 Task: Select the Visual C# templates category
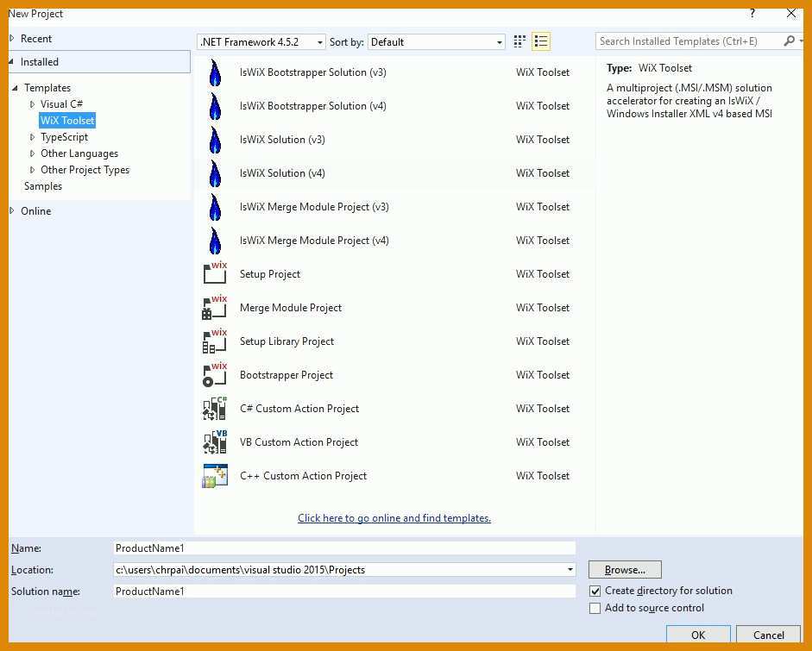coord(61,104)
